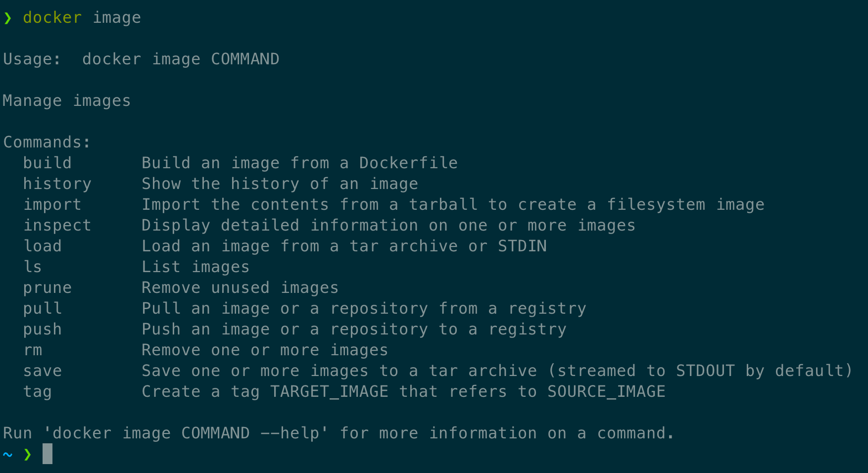Viewport: 868px width, 473px height.
Task: Click 'Usage:' label in the output
Action: coord(32,59)
